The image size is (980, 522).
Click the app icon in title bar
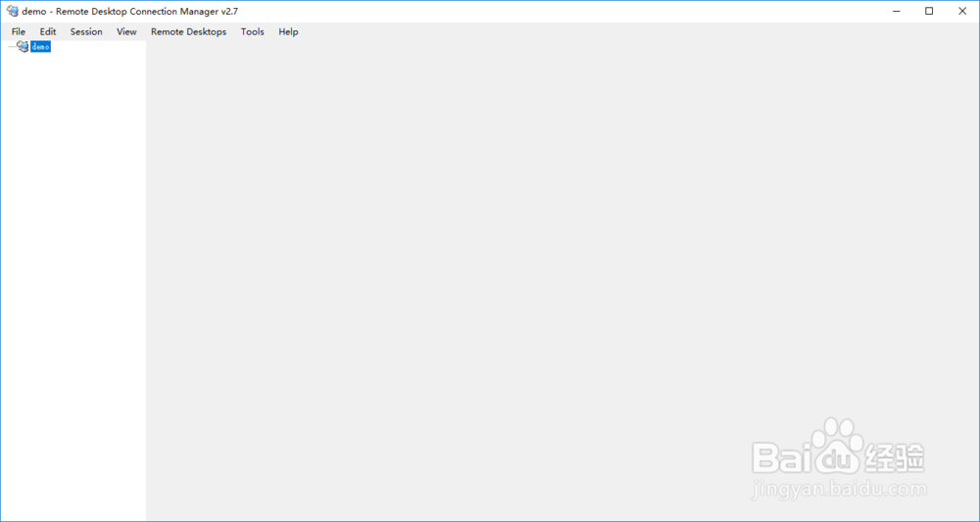click(x=13, y=11)
